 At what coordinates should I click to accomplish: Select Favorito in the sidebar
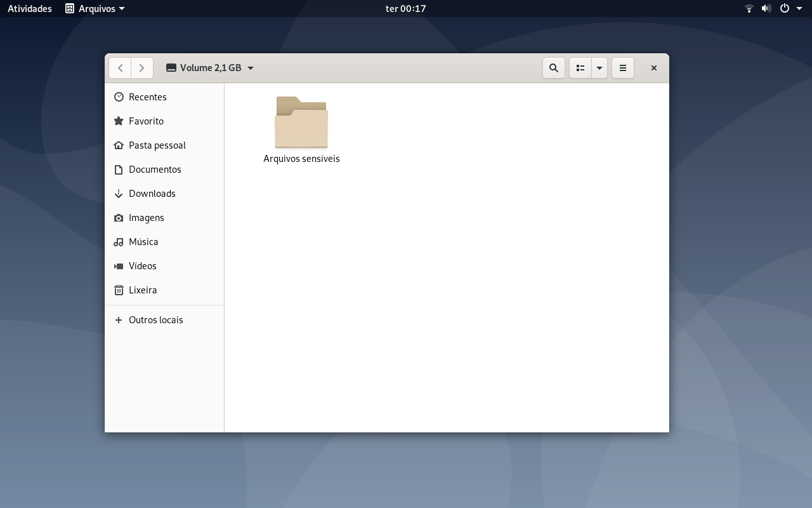point(164,121)
